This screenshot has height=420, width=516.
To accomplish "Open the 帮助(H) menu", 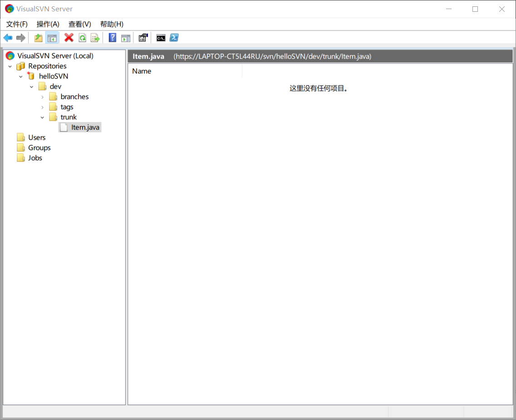I will pos(112,24).
